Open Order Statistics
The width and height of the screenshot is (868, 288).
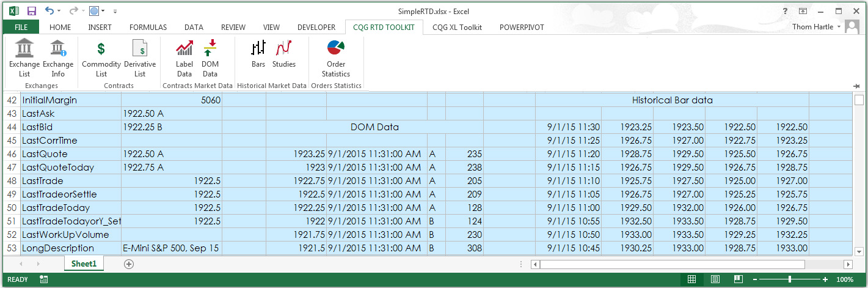click(336, 59)
